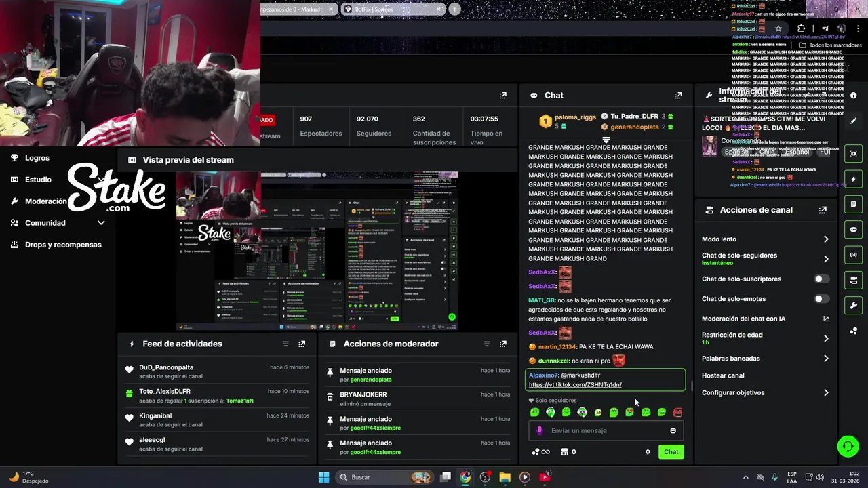Open the chat shop icon showing 0
This screenshot has width=868, height=488.
[x=568, y=452]
